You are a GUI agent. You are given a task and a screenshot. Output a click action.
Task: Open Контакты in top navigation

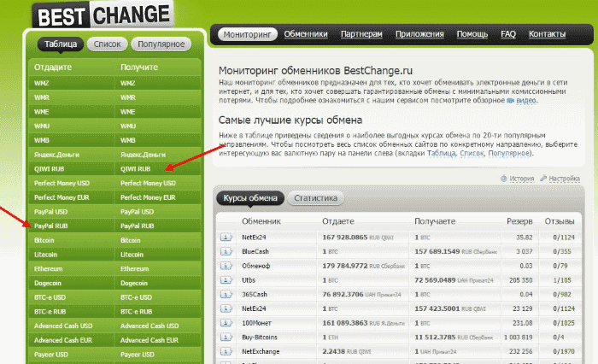(x=547, y=34)
